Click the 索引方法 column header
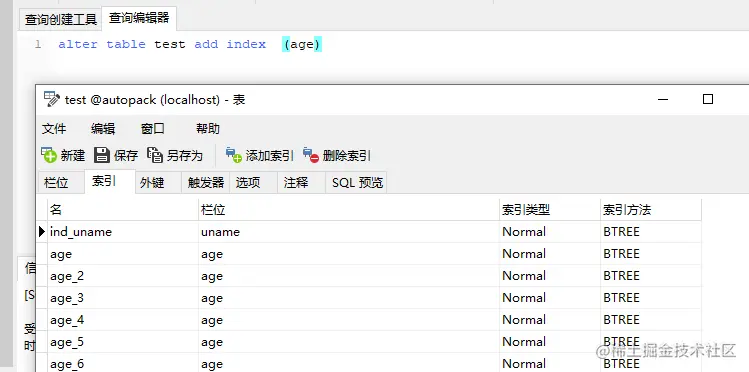This screenshot has width=749, height=372. click(x=651, y=210)
